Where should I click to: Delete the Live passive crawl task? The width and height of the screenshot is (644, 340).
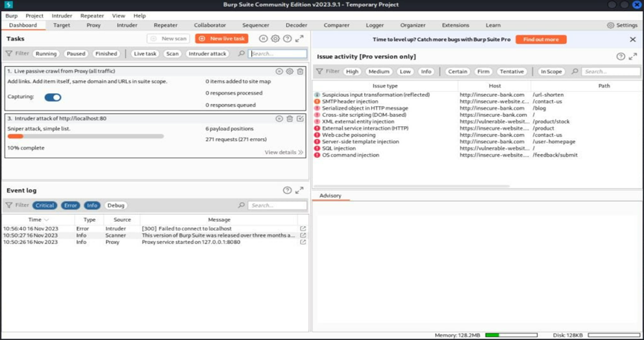point(300,71)
